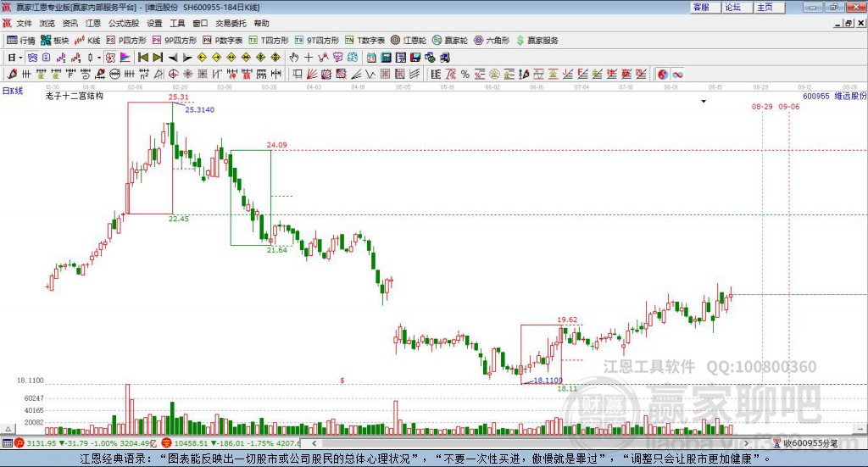Open the T数字表 tool

pos(364,41)
